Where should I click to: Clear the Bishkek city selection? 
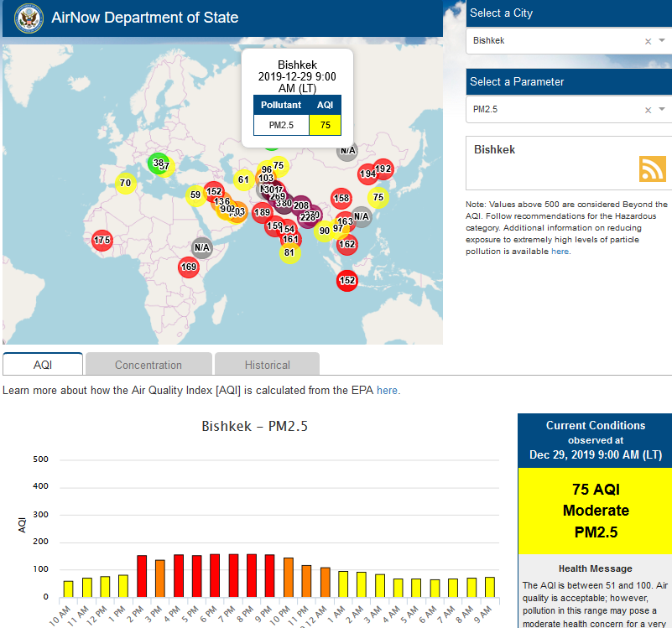coord(647,40)
